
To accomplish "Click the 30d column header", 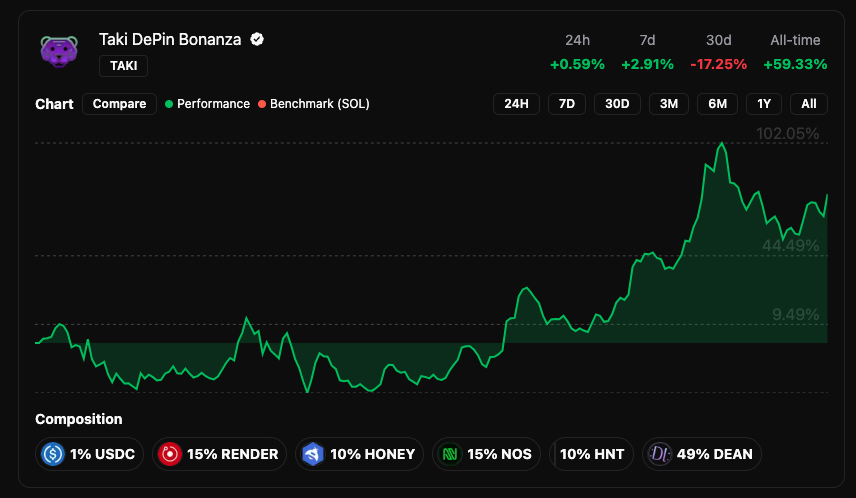I will [718, 40].
